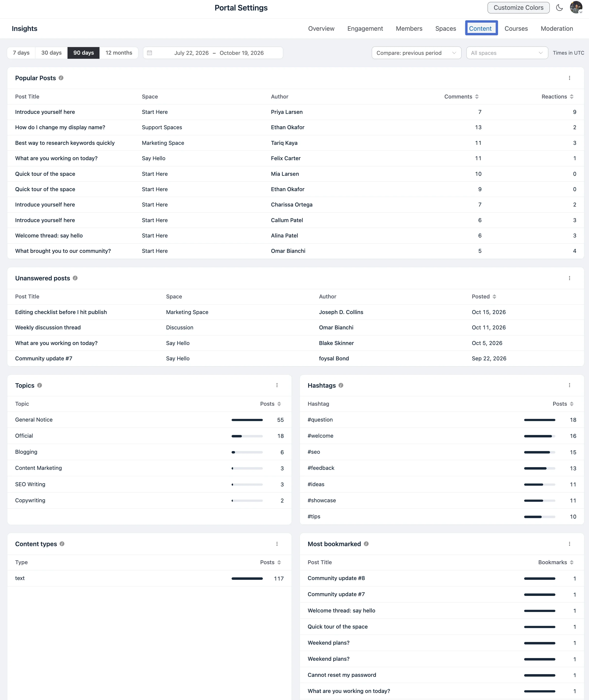Open Most bookmarked three-dot menu
The height and width of the screenshot is (700, 589).
569,544
